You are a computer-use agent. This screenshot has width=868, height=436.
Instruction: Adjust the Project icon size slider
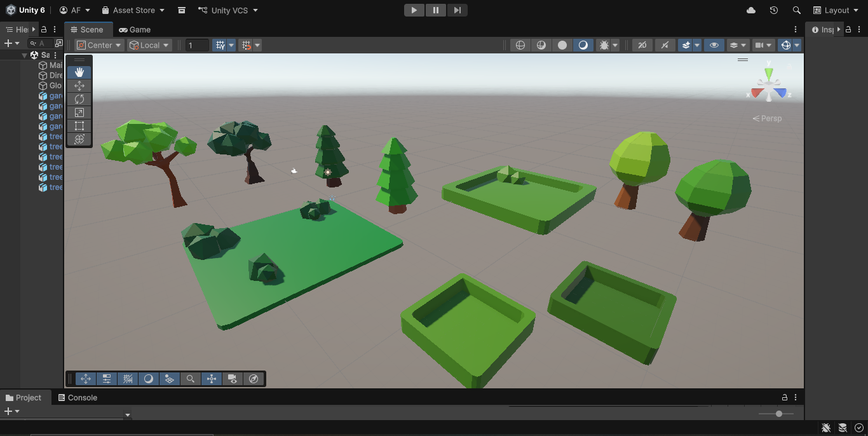click(779, 414)
